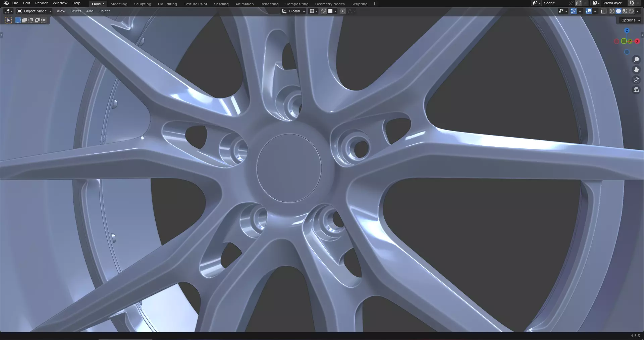
Task: Click the blue Z axis gizmo ball
Action: pos(627,30)
